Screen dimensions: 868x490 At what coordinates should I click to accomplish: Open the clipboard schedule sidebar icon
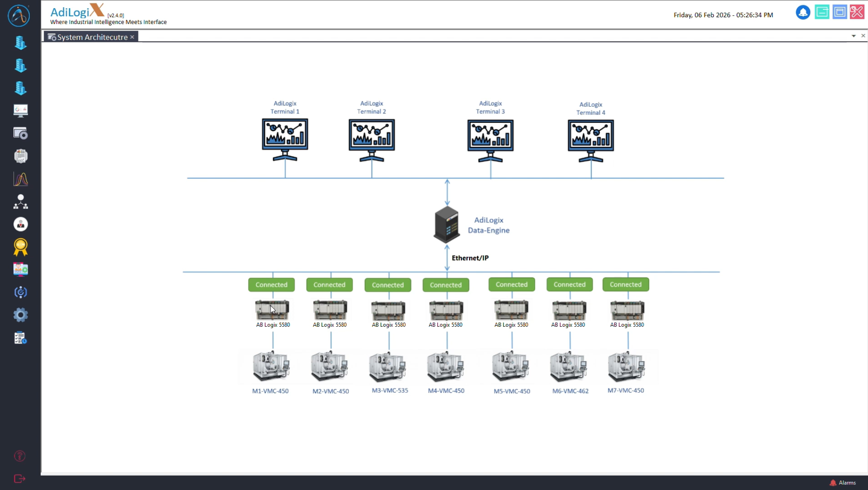(x=20, y=338)
